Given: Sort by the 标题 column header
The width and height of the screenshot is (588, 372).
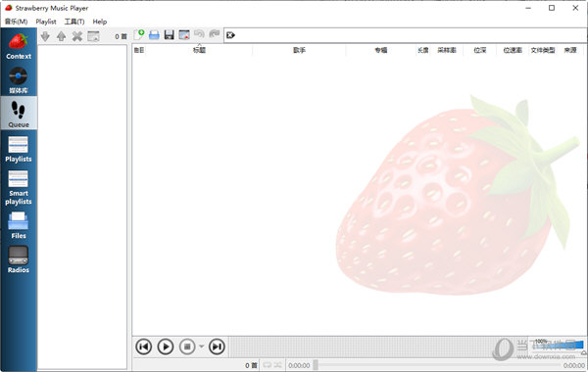Looking at the screenshot, I should point(199,50).
